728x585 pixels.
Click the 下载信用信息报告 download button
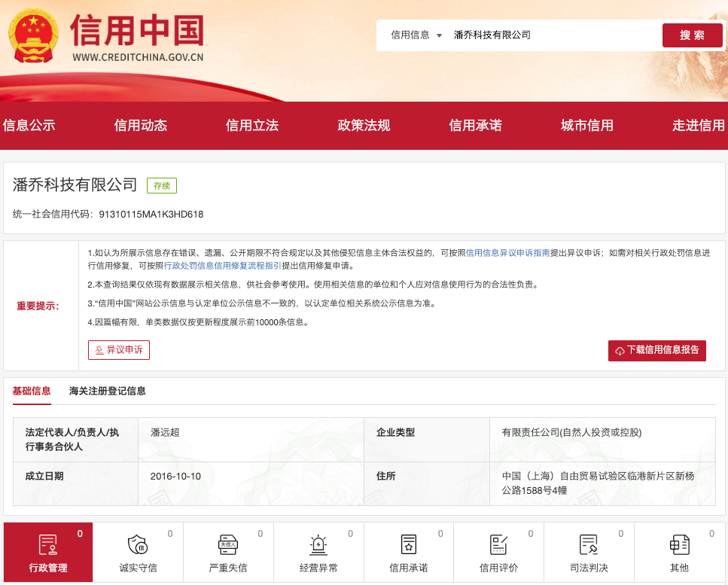tap(656, 350)
